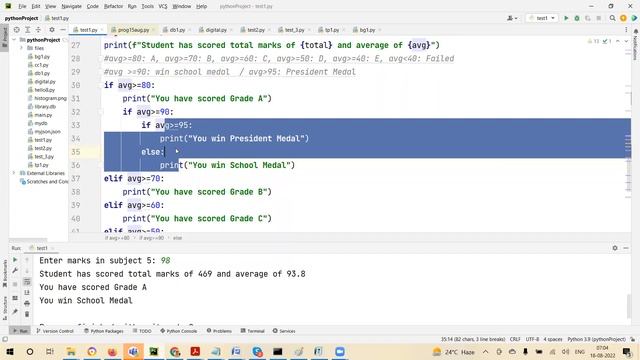
Task: Open Services tool window
Action: [x=284, y=331]
